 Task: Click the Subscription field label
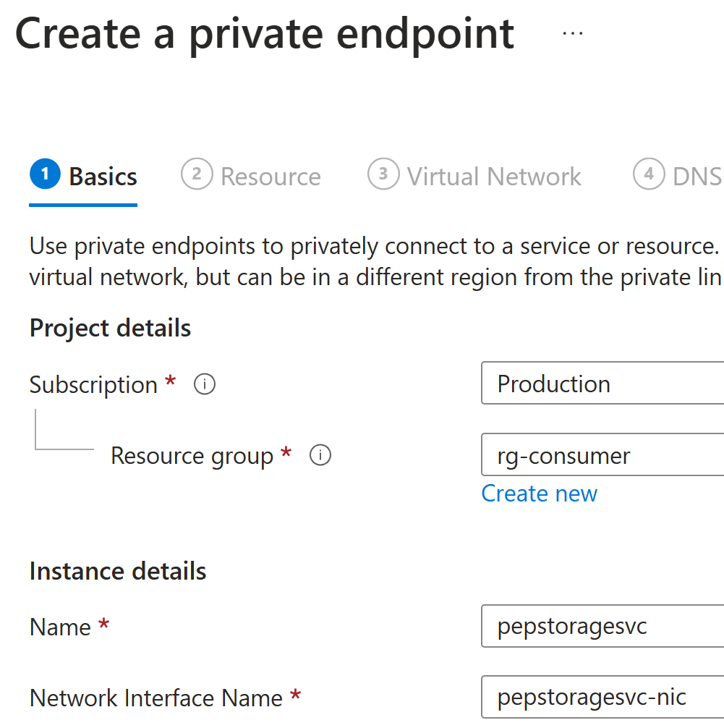coord(94,386)
